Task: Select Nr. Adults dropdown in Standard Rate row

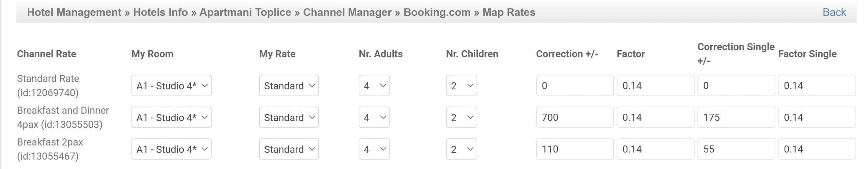Action: (x=374, y=86)
